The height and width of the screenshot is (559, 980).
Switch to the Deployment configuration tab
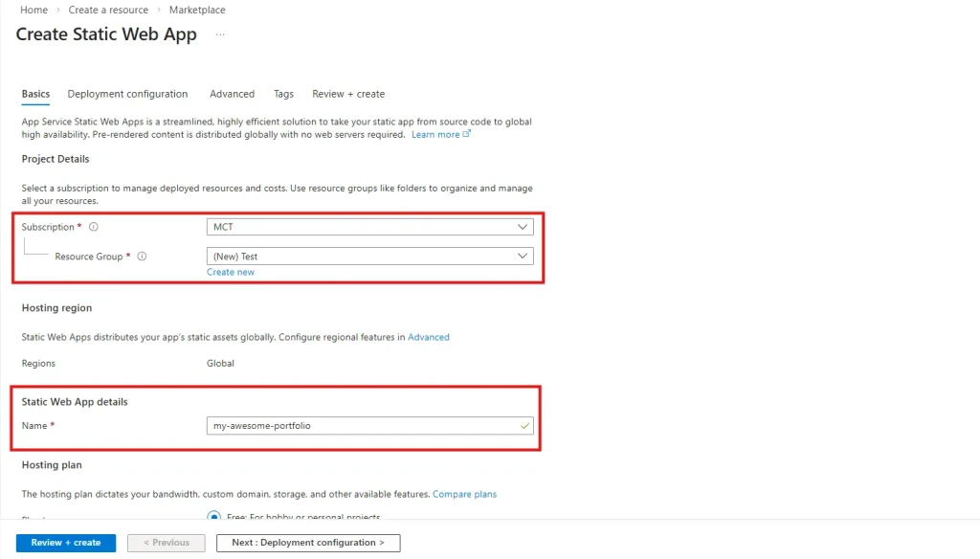click(x=127, y=94)
